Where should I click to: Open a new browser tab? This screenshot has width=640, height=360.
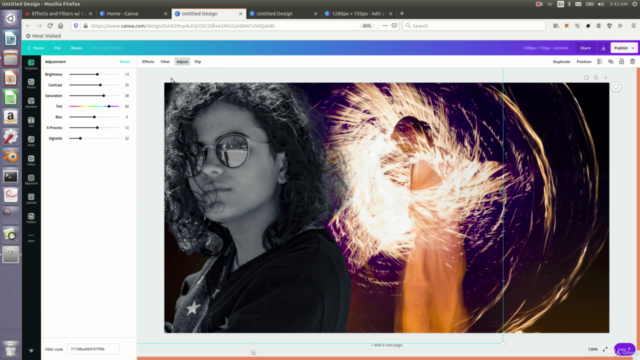402,13
